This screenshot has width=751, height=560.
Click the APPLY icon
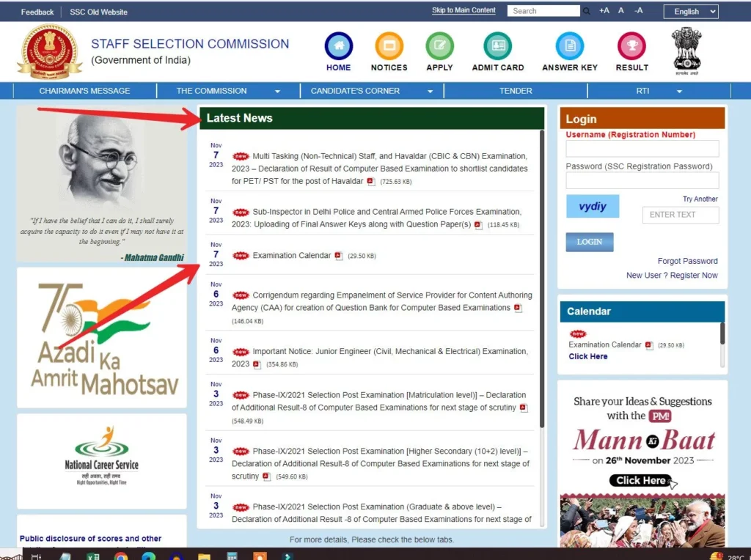point(439,46)
